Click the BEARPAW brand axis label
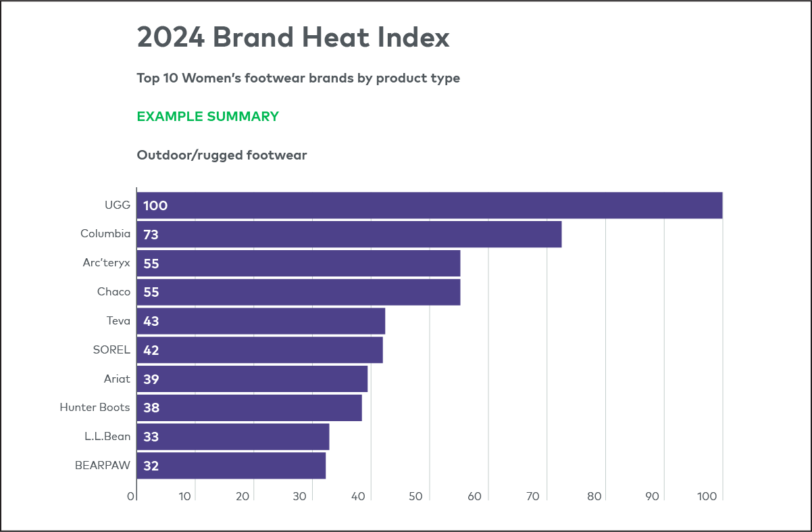The height and width of the screenshot is (532, 812). point(102,466)
